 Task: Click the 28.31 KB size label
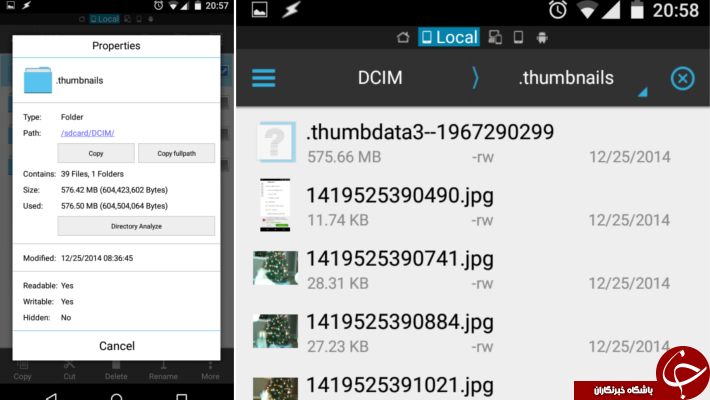coord(338,284)
